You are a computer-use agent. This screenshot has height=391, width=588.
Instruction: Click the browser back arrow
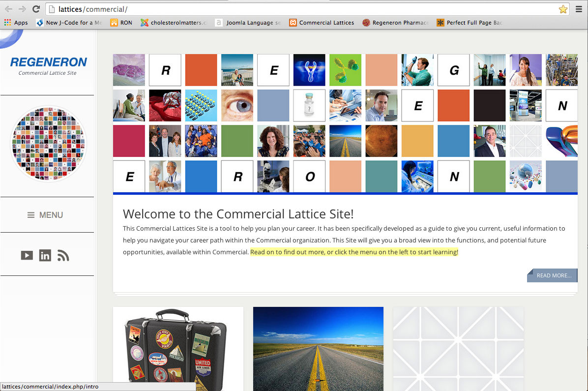pos(8,9)
